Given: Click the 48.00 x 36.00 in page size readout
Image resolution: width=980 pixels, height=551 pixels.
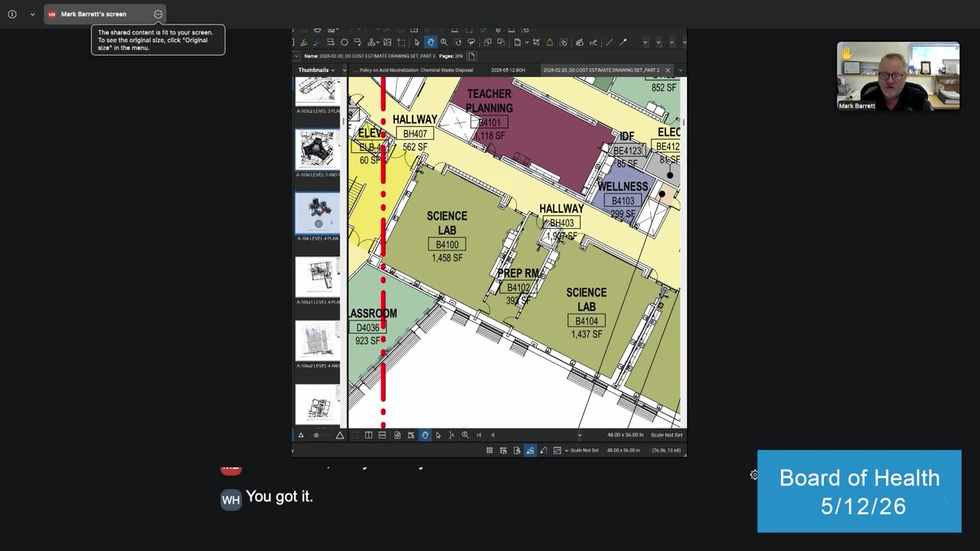Looking at the screenshot, I should [x=626, y=435].
